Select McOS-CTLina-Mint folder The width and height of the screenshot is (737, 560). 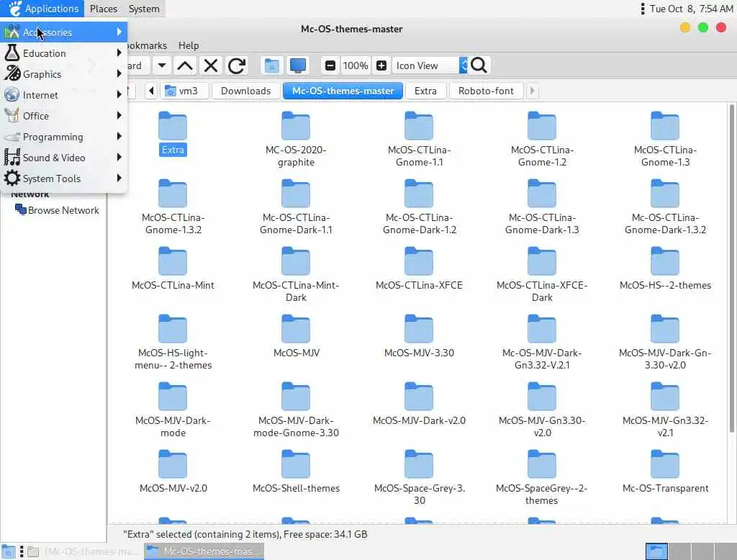click(x=173, y=261)
